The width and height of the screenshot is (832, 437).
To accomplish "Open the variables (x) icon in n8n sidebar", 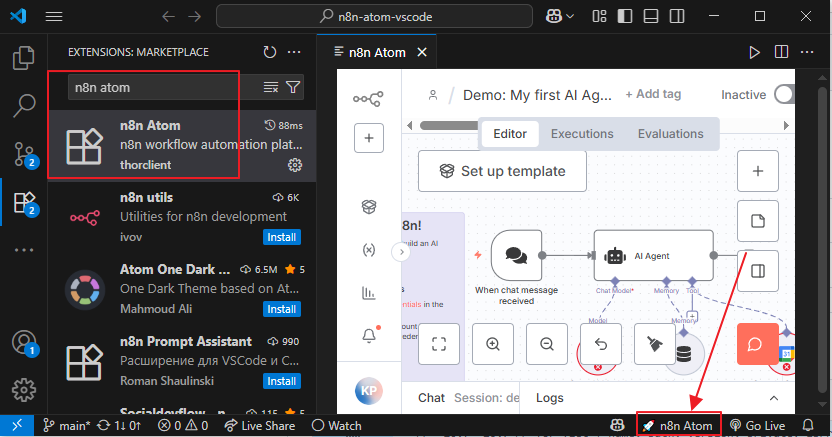I will [369, 250].
